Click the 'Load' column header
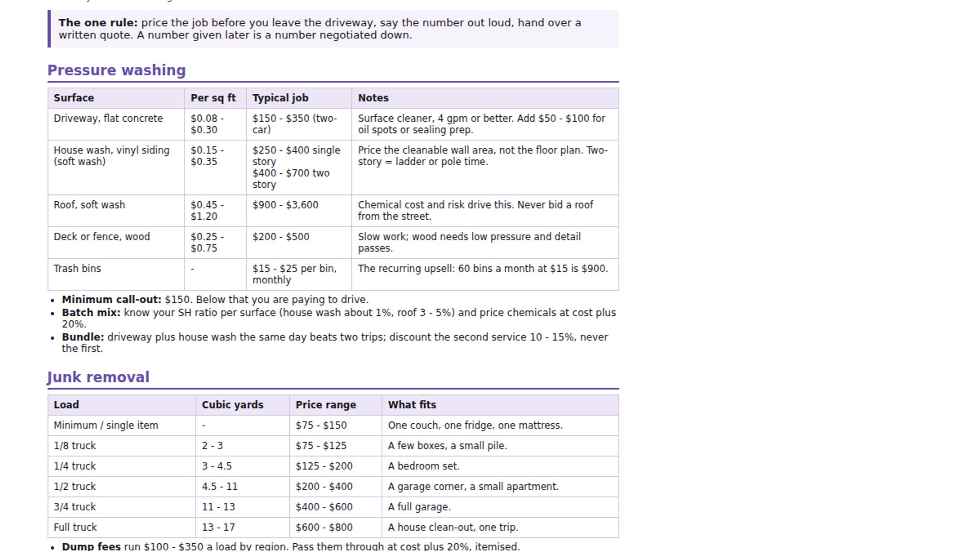980x551 pixels. [122, 405]
